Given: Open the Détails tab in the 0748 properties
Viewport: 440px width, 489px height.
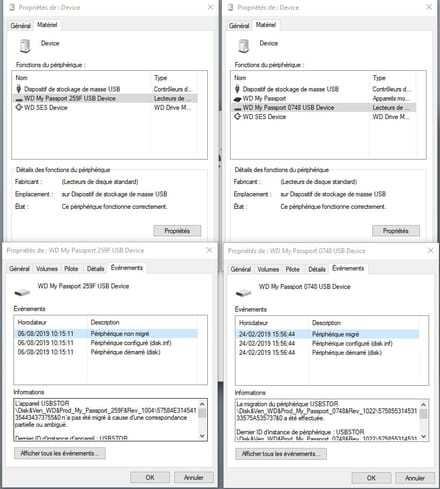Looking at the screenshot, I should 317,269.
